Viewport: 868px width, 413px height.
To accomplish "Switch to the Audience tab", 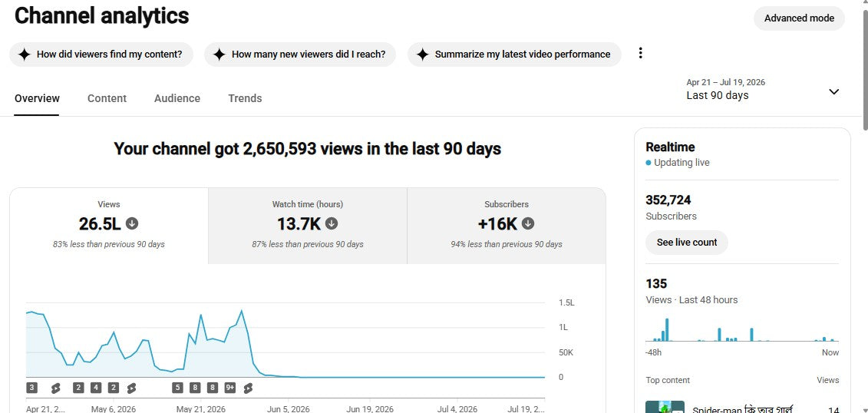I will tap(177, 98).
